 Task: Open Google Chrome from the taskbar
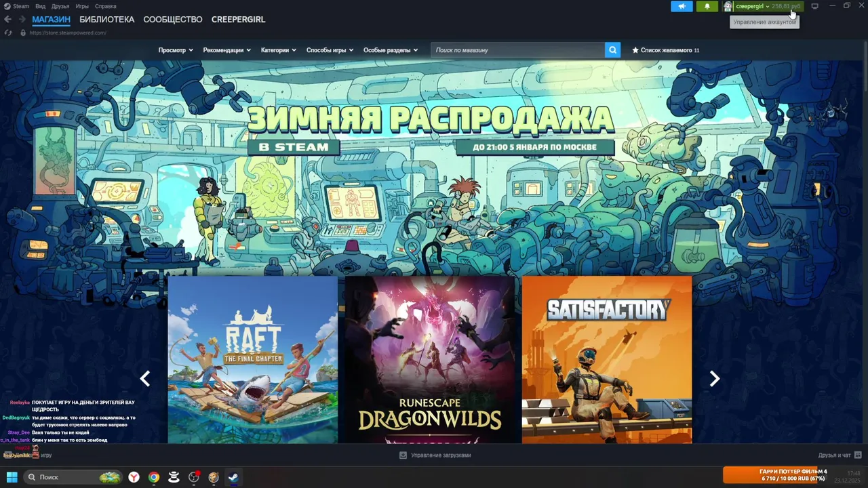pos(154,477)
